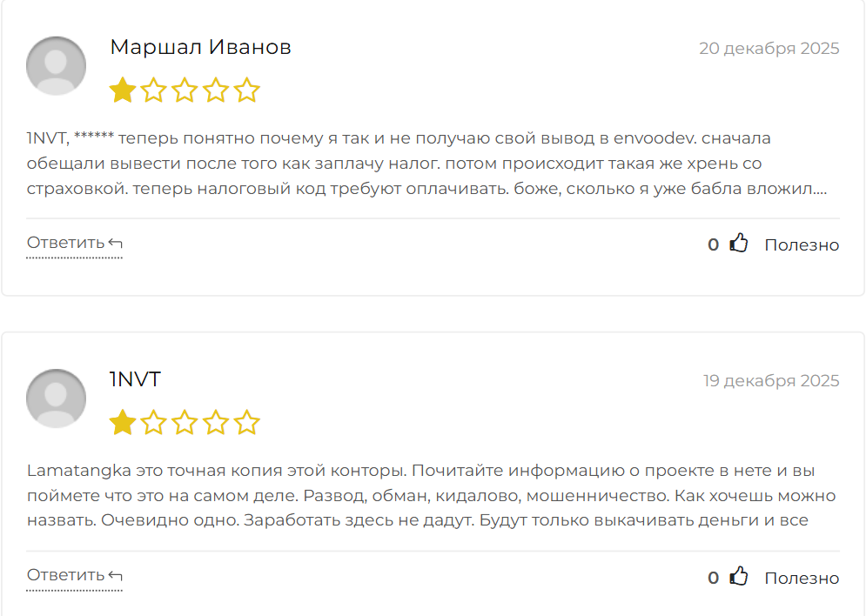866x616 pixels.
Task: Click Маршал Иванов's avatar picture
Action: pos(57,66)
